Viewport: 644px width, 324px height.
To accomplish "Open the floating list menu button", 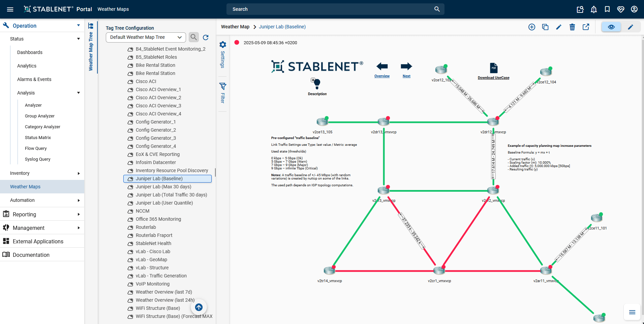I will pos(632,312).
